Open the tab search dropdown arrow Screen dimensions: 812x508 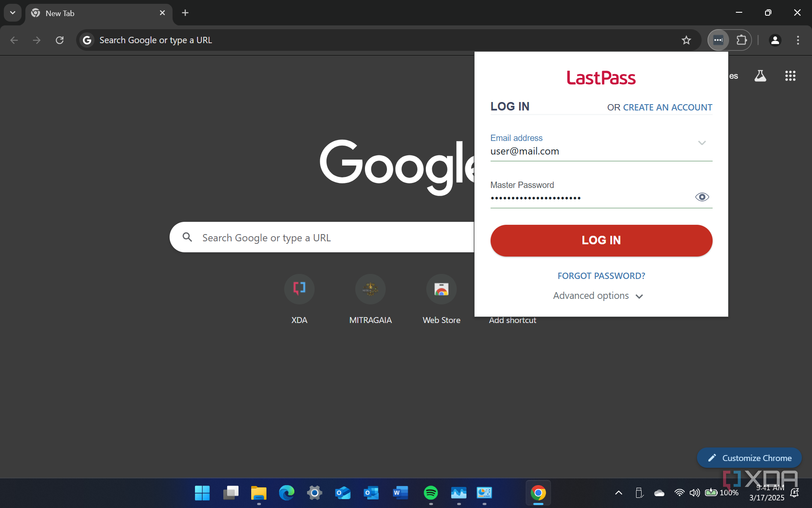tap(13, 13)
